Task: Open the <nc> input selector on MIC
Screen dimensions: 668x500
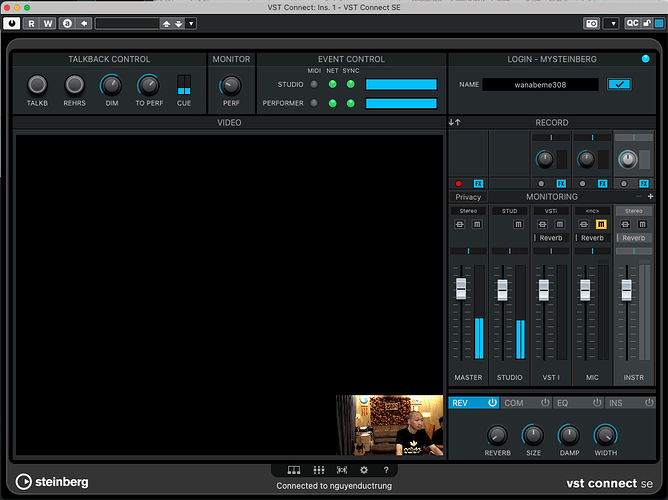Action: coord(592,211)
